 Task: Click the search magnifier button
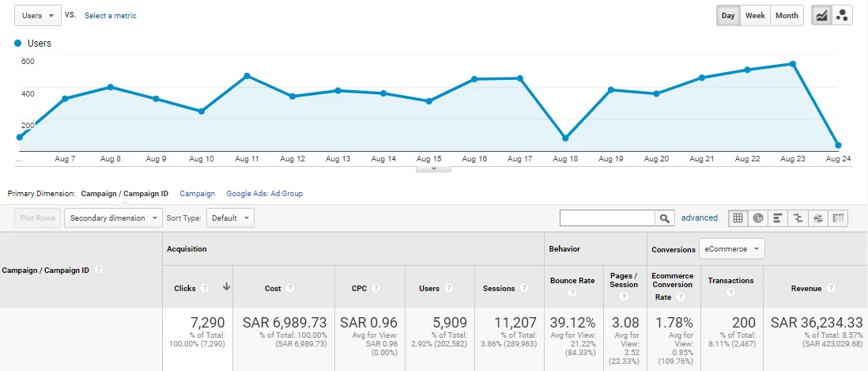coord(665,218)
